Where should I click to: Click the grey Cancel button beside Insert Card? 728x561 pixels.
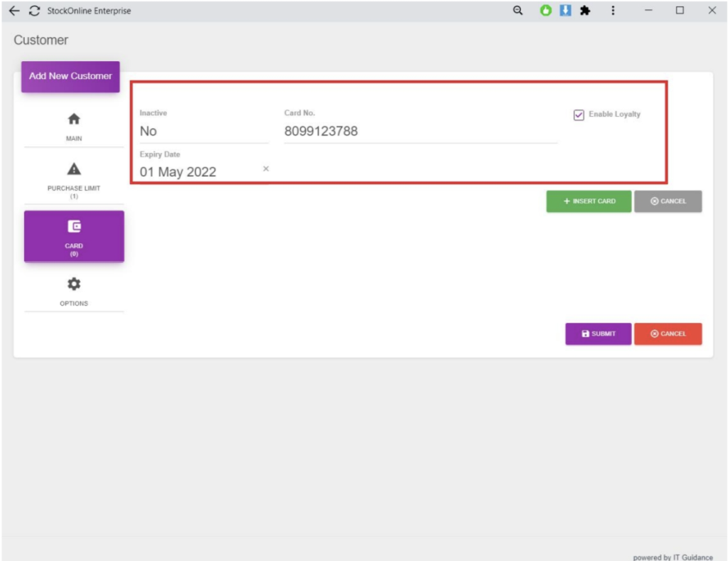[668, 201]
